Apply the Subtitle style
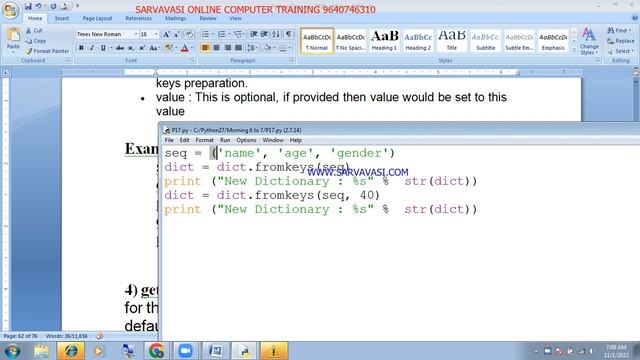 pos(485,40)
